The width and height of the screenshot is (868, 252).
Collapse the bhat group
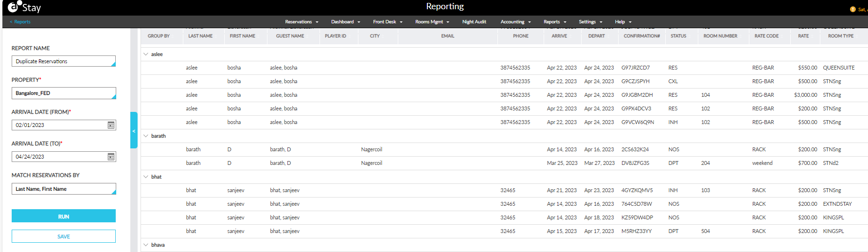click(146, 177)
